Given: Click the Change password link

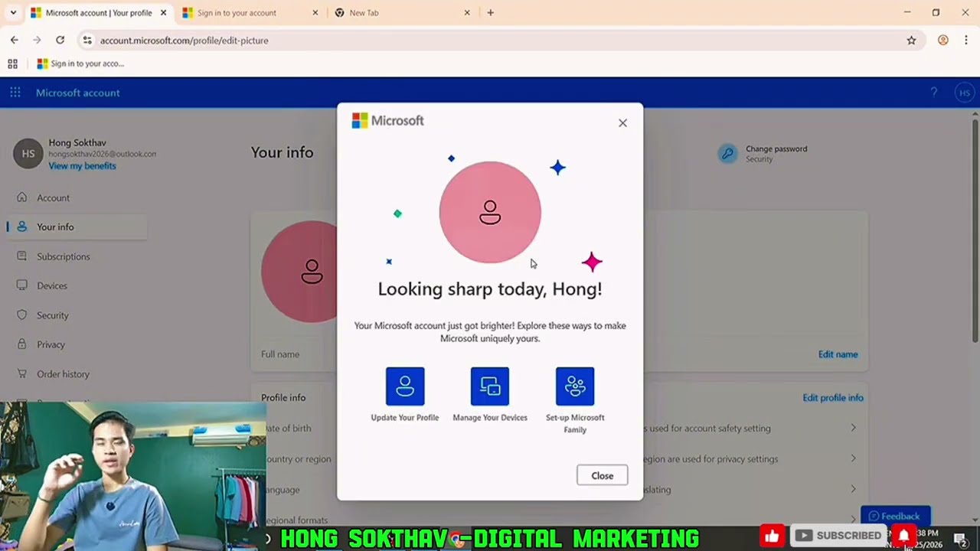Looking at the screenshot, I should 776,149.
